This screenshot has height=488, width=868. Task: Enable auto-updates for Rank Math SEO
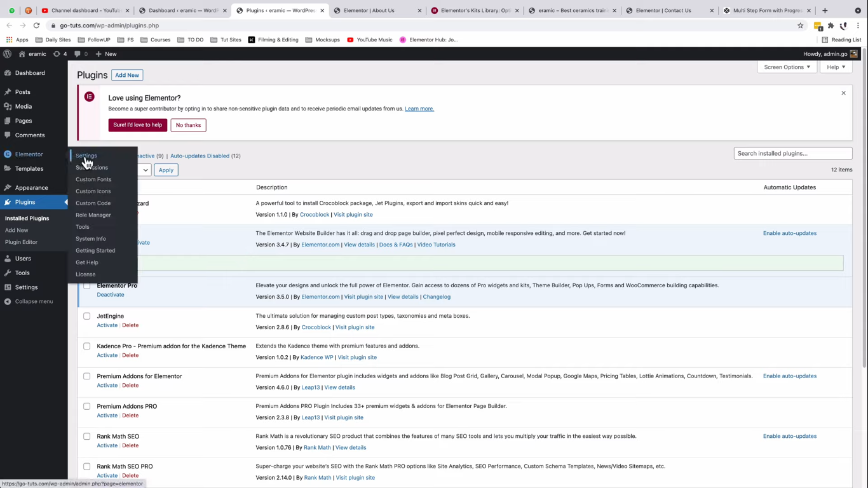pos(790,437)
